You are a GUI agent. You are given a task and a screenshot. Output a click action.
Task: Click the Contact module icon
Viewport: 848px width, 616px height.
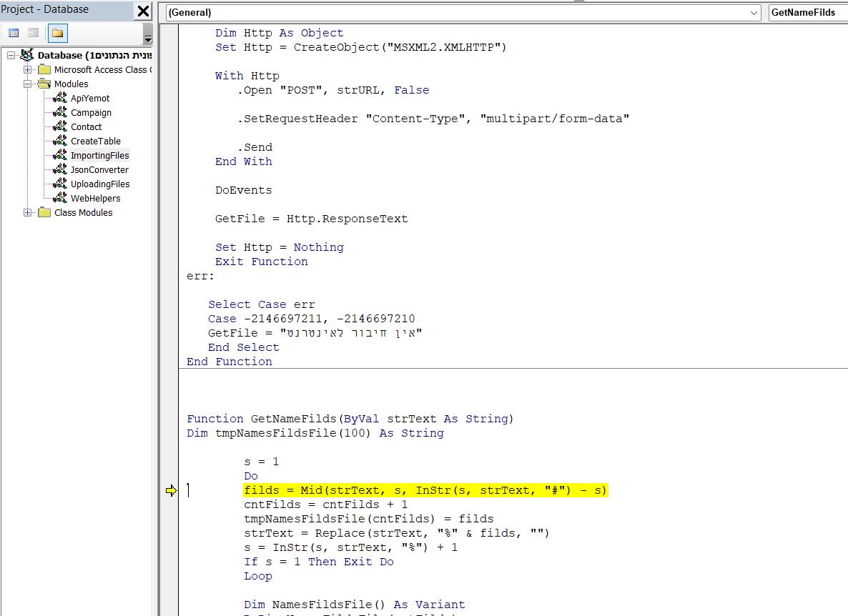coord(60,127)
